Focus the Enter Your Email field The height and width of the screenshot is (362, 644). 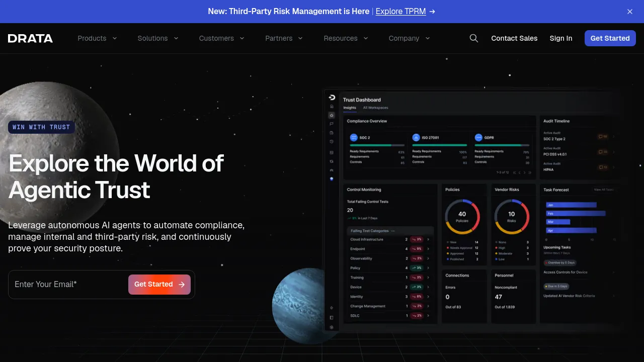click(68, 285)
